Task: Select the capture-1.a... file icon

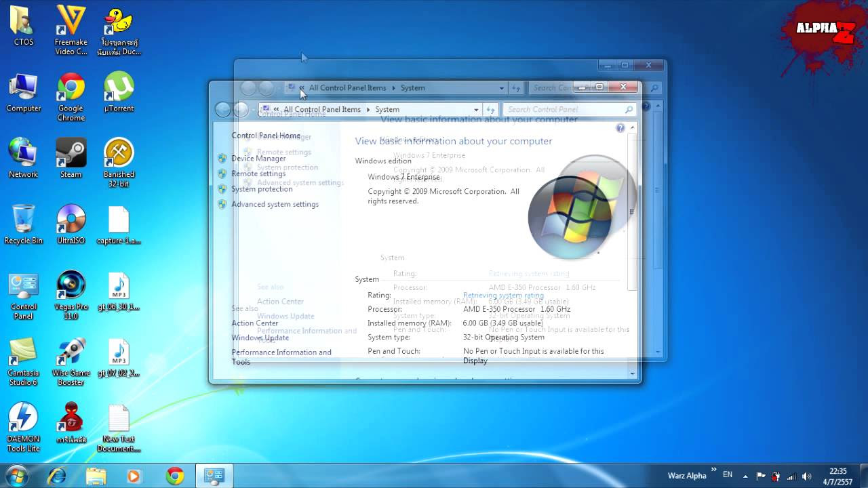Action: (118, 224)
